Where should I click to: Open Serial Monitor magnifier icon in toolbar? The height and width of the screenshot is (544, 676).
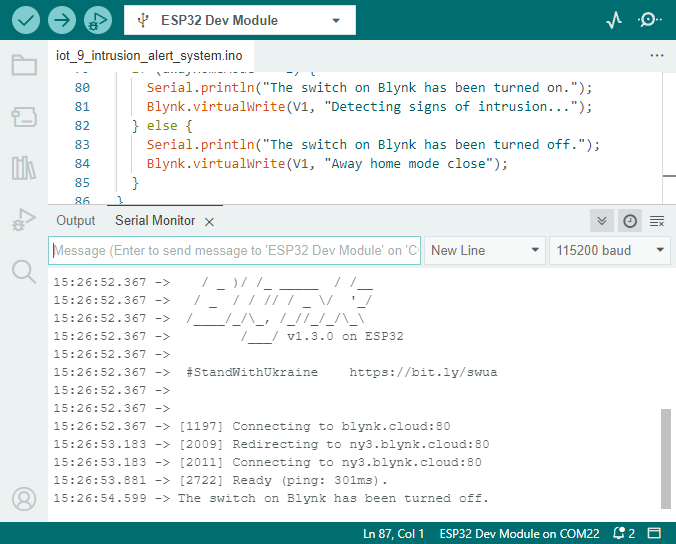649,20
